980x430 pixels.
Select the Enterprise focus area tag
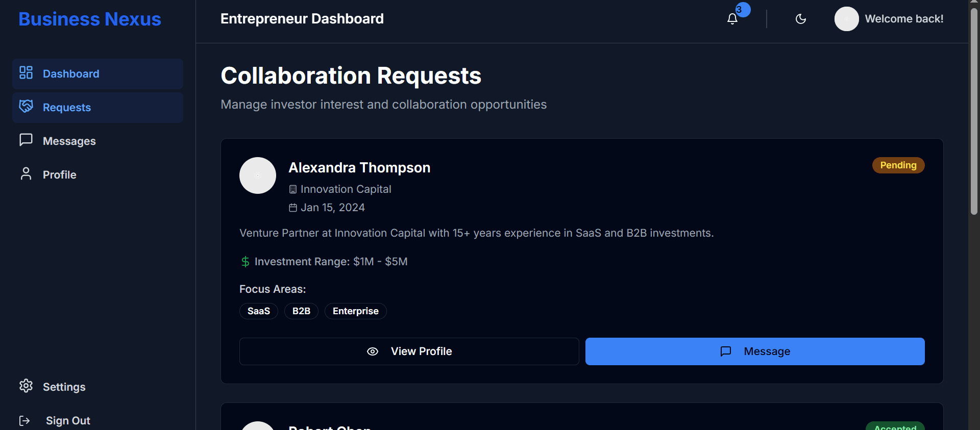[355, 311]
